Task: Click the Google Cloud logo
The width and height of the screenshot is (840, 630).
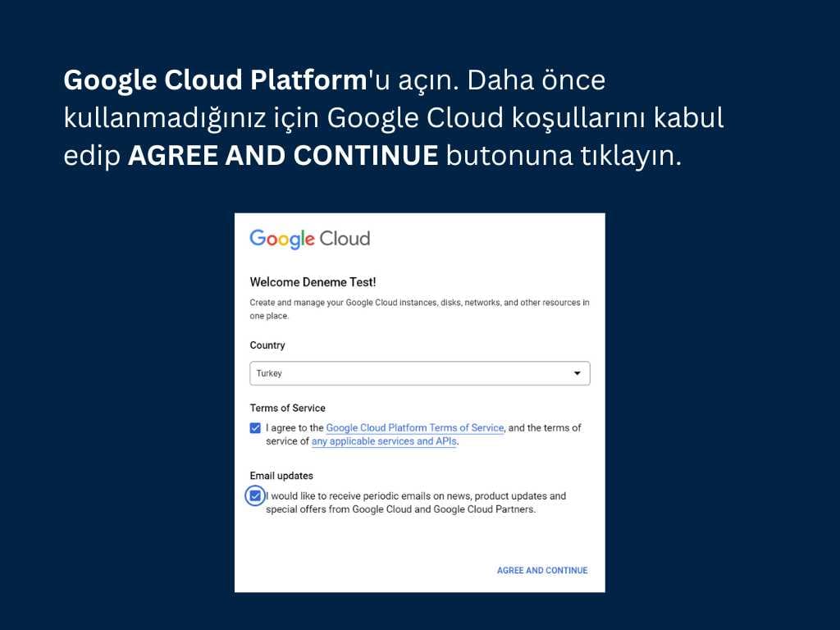Action: coord(309,239)
